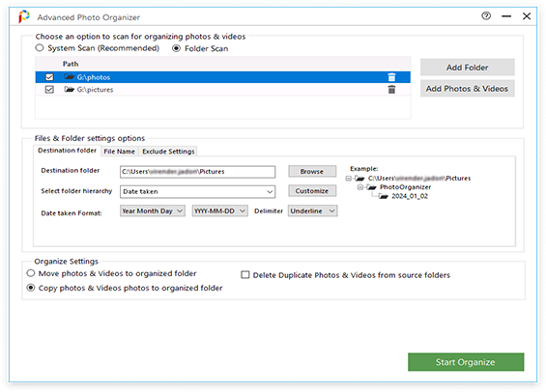This screenshot has height=392, width=546.
Task: Uncheck the G:\photos path checkbox
Action: (x=49, y=77)
